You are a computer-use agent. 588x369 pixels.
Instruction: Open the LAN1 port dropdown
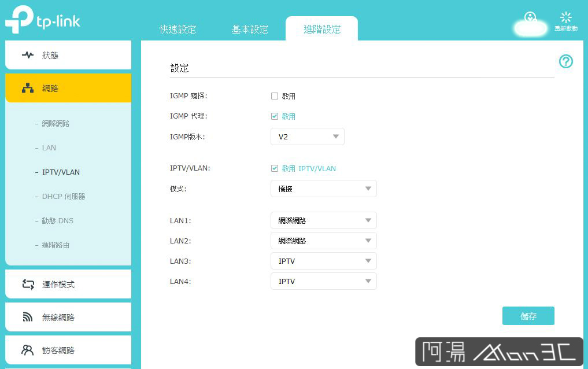324,220
